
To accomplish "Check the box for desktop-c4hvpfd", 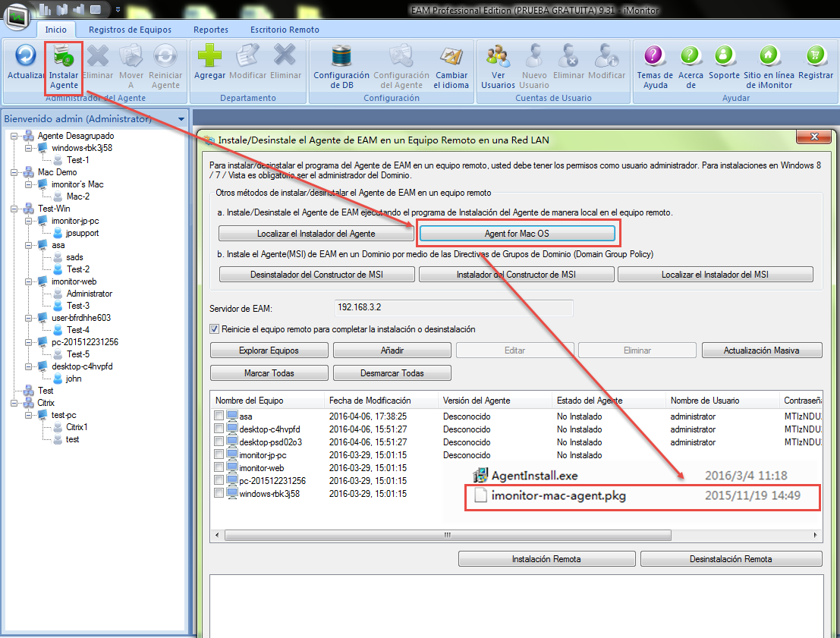I will click(219, 429).
